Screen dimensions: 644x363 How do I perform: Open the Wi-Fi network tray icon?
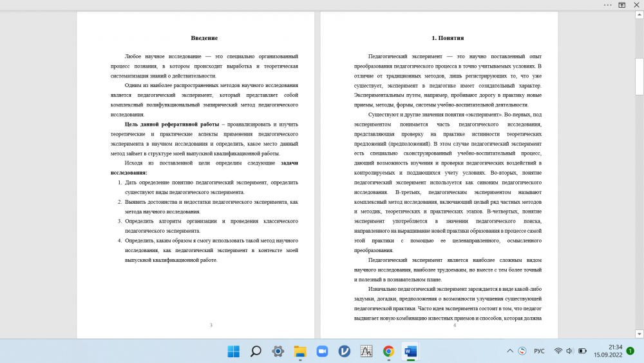[558, 351]
